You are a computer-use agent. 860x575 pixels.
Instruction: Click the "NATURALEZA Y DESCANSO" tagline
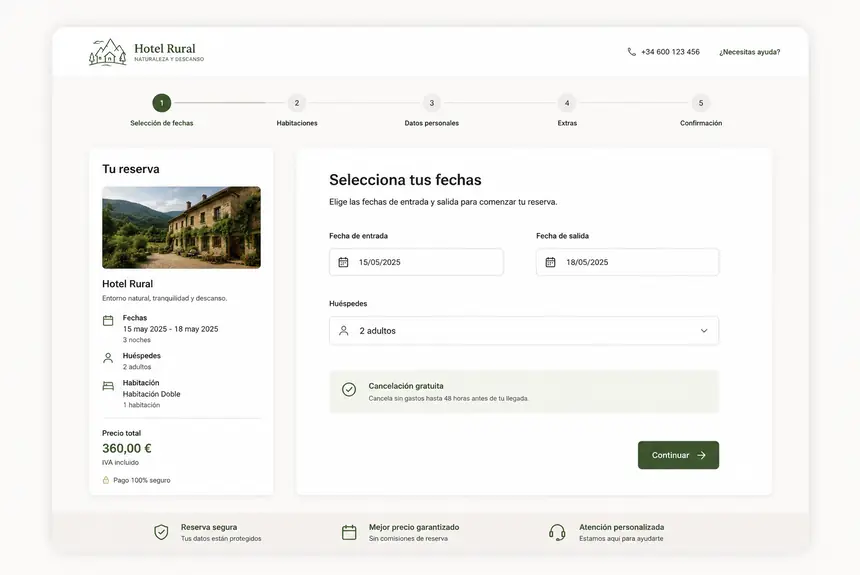(x=169, y=59)
